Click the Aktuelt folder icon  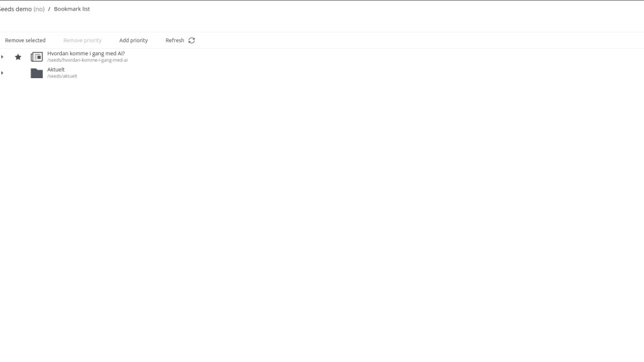(x=36, y=73)
